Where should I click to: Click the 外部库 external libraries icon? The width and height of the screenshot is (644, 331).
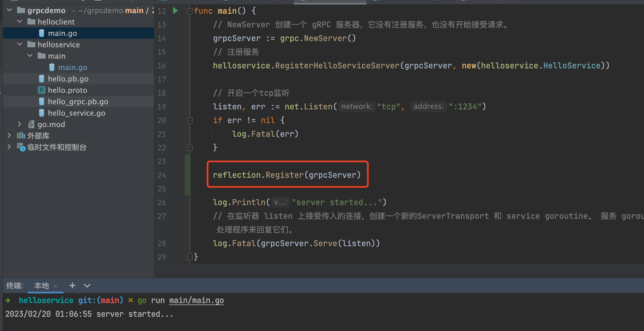click(x=20, y=136)
